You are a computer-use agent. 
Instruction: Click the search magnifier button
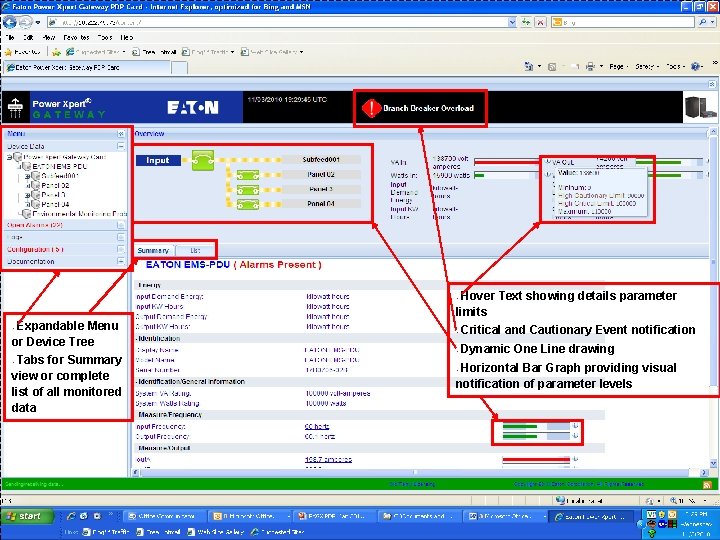pyautogui.click(x=703, y=22)
